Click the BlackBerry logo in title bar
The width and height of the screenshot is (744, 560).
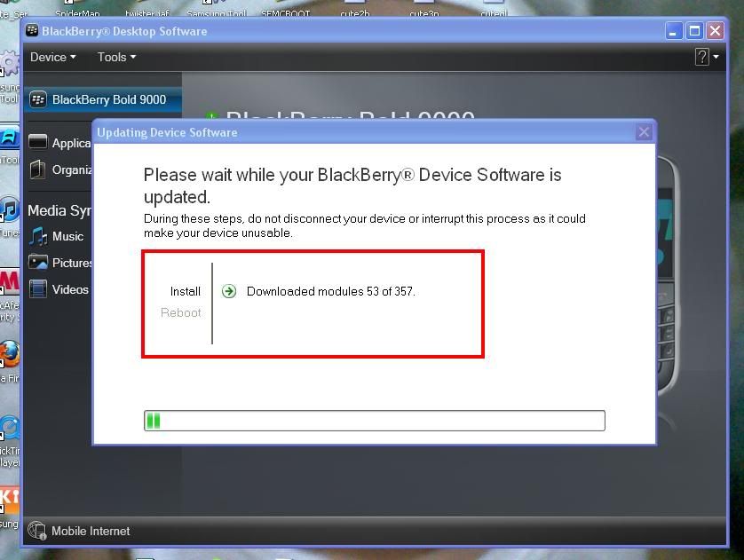(32, 31)
